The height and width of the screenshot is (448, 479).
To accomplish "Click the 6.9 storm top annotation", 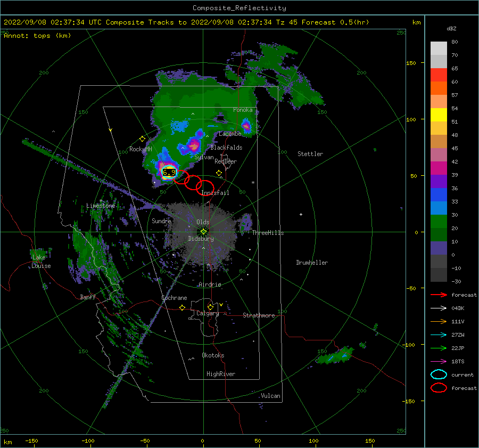I will coord(169,173).
